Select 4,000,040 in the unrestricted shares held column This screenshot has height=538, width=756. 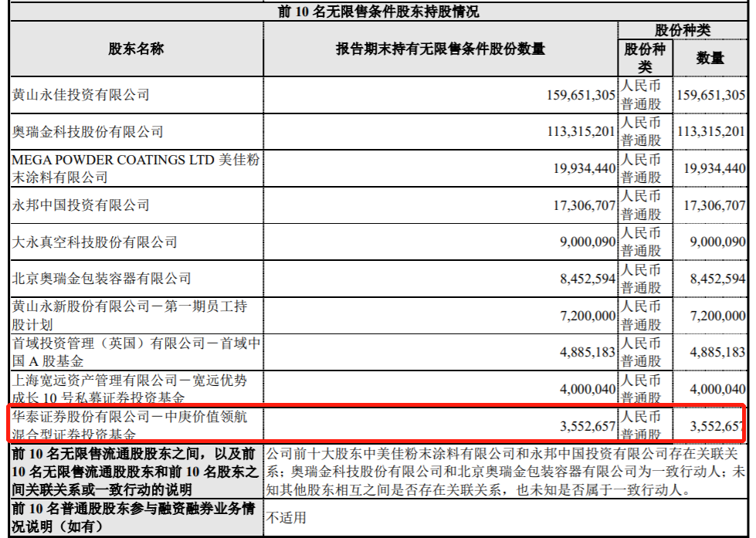(588, 389)
